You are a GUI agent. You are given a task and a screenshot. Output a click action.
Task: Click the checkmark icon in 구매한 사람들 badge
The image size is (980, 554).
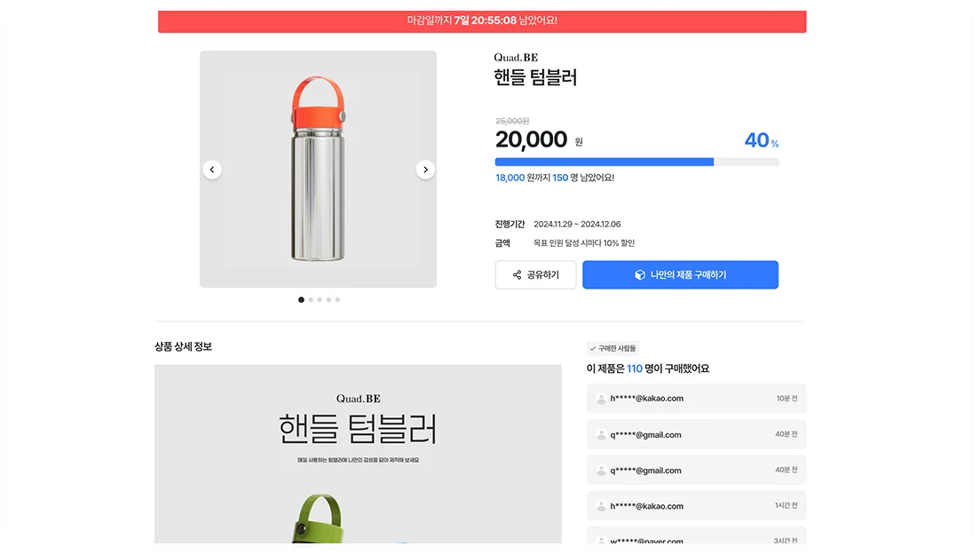click(x=592, y=348)
